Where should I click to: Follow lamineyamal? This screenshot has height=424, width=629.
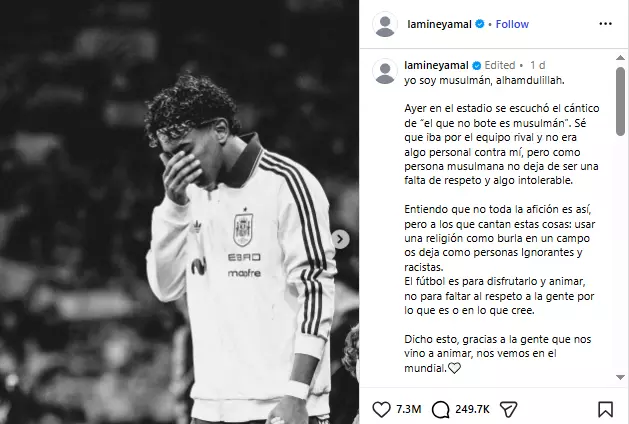coord(512,24)
